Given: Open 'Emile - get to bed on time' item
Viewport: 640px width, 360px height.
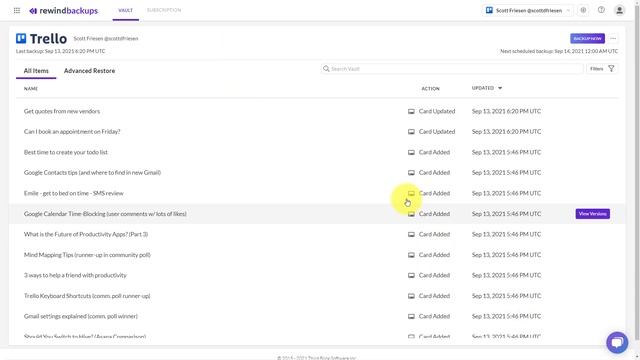Looking at the screenshot, I should (x=73, y=193).
